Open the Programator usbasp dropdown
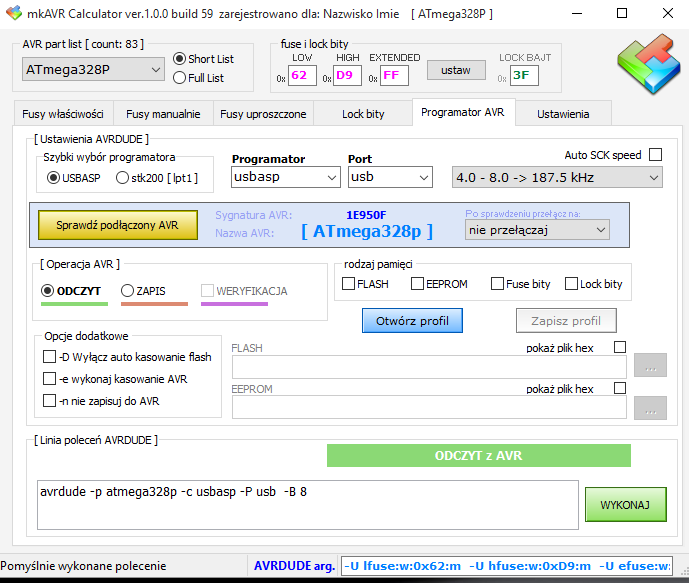 point(286,177)
